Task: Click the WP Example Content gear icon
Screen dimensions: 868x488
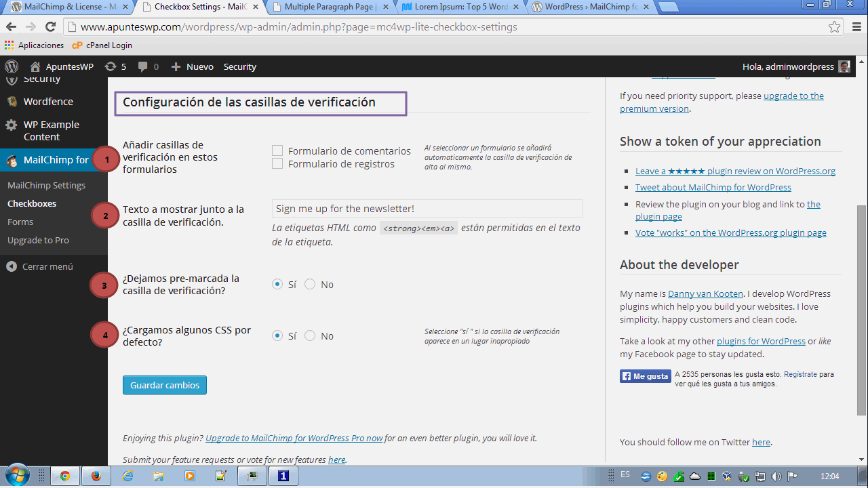Action: [12, 125]
